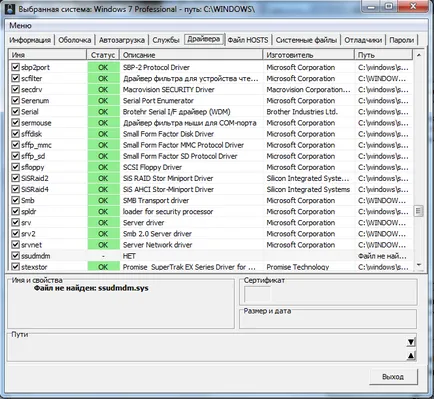Select 'Small Form Factor Disk Driver' row text

tap(168, 134)
